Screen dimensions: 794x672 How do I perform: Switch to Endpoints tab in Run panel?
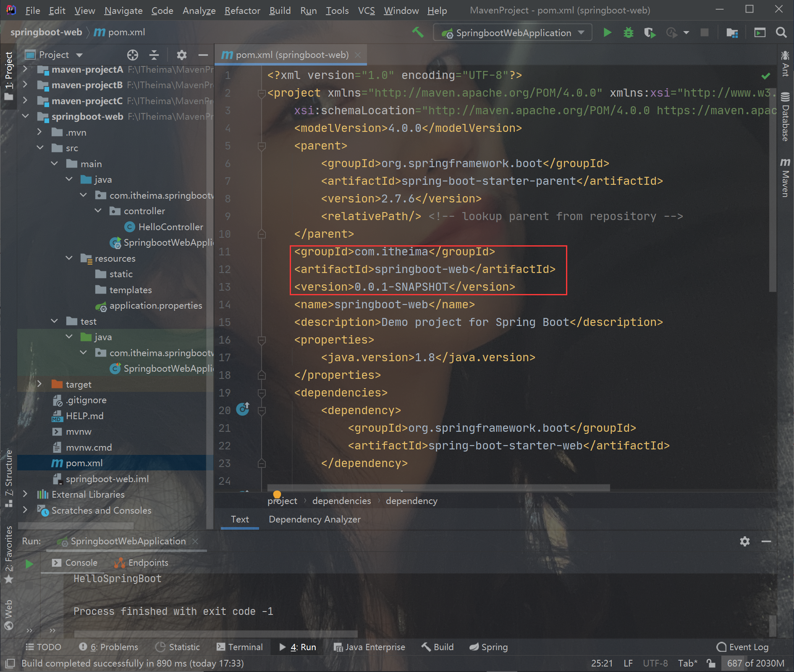tap(142, 563)
